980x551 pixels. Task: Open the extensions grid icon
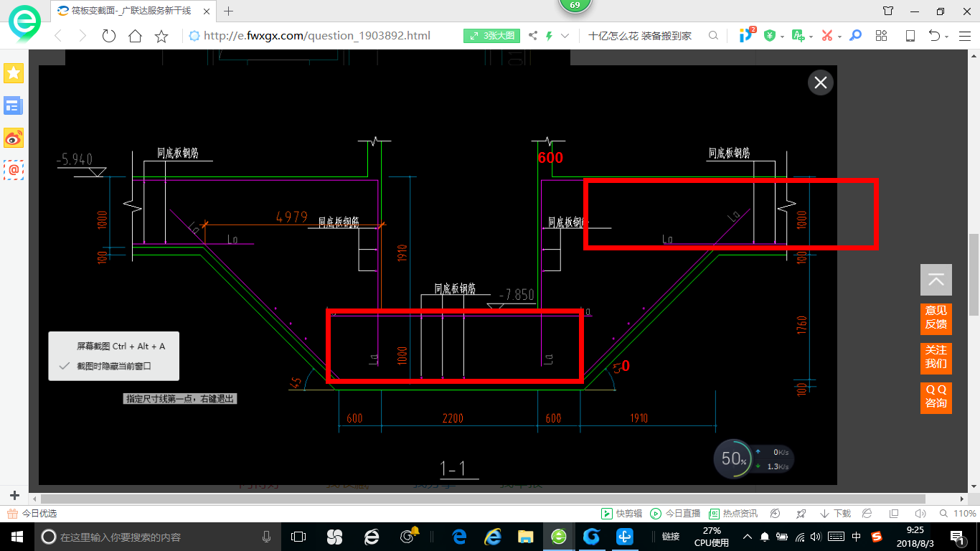pyautogui.click(x=882, y=35)
